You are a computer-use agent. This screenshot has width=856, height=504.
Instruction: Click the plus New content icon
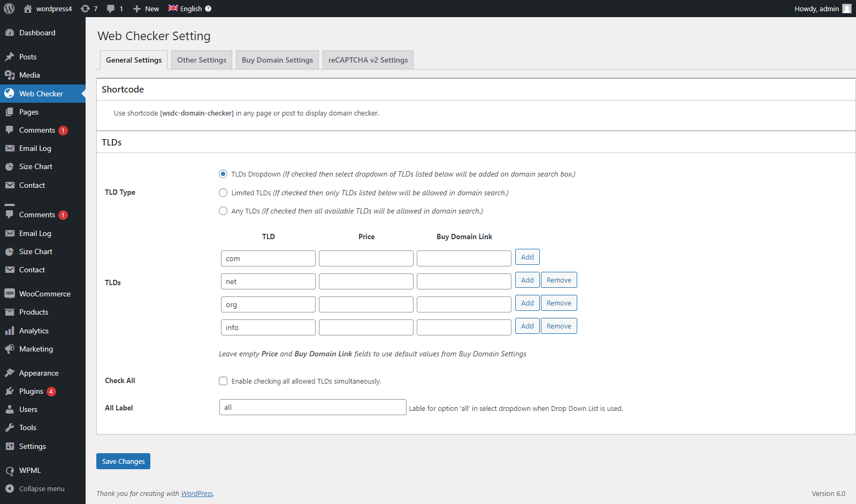point(137,9)
